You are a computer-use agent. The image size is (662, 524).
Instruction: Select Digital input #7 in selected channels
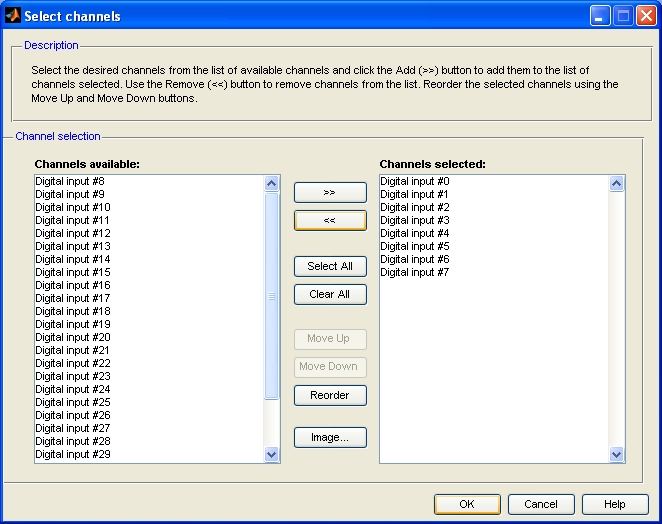[415, 272]
